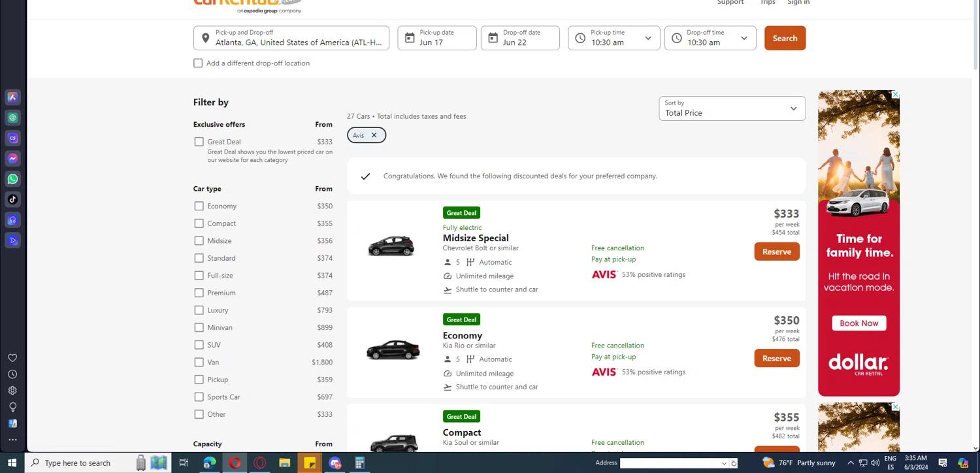Screen dimensions: 980x473
Task: Open Calculator from the Windows taskbar
Action: coord(359,463)
